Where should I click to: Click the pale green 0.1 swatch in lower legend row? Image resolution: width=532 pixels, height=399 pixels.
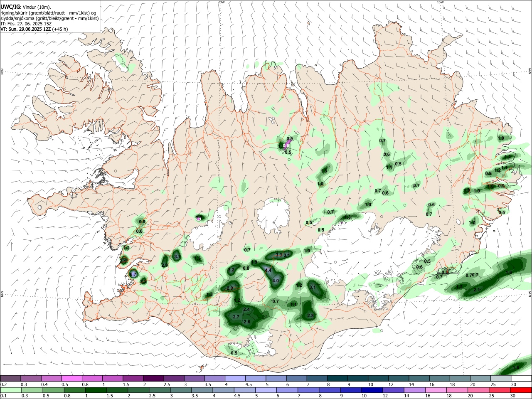[11, 390]
